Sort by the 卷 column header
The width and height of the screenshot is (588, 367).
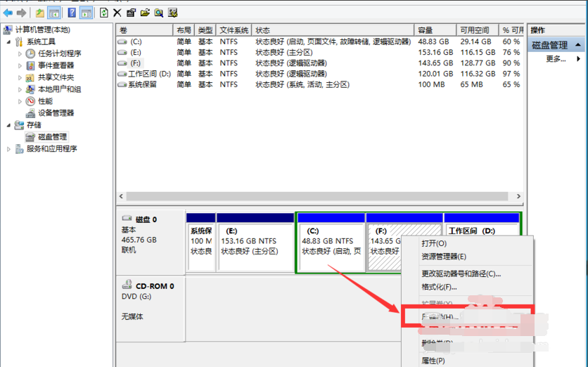pyautogui.click(x=144, y=30)
